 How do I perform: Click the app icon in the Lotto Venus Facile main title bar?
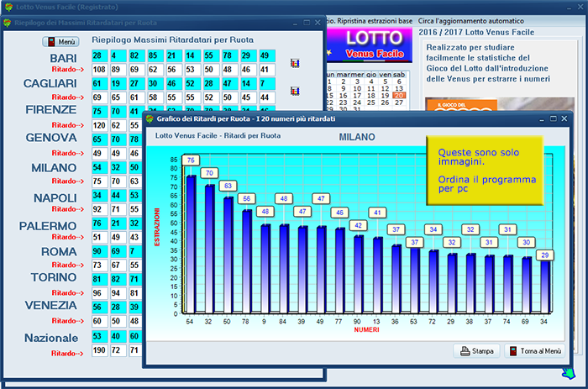(x=8, y=7)
